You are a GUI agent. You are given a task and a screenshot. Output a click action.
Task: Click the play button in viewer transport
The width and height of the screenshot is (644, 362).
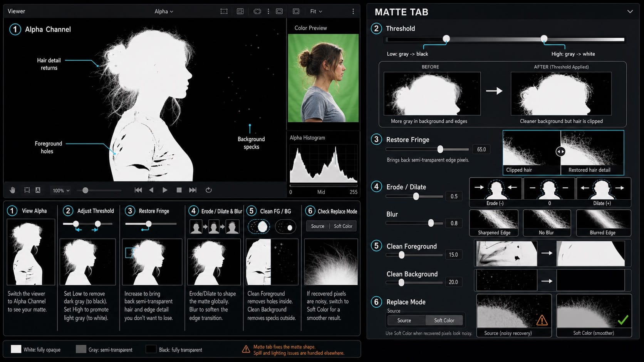coord(165,190)
